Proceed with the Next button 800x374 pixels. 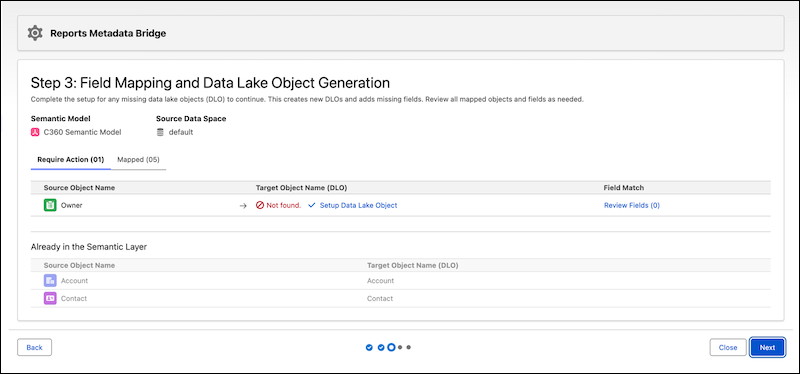767,347
